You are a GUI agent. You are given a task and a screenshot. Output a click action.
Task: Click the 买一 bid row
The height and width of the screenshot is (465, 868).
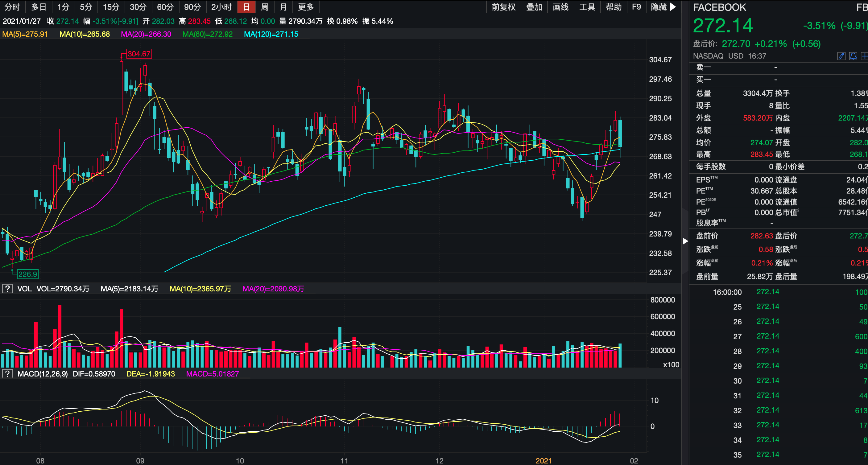point(779,80)
